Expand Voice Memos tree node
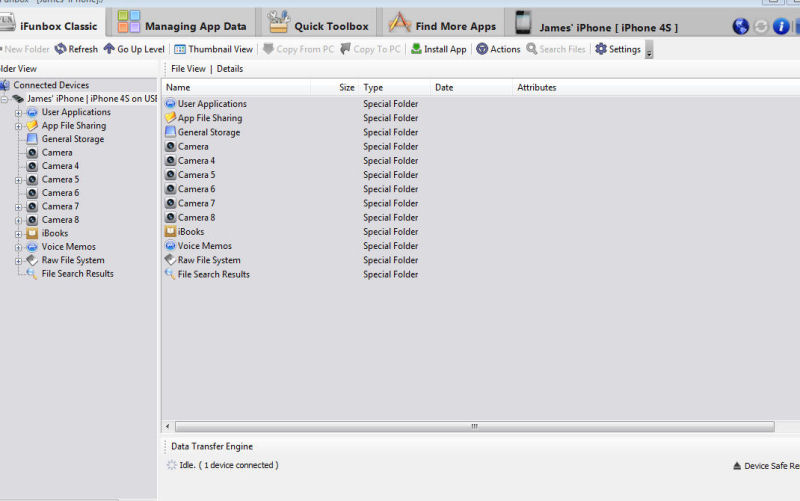800x501 pixels. pos(18,247)
